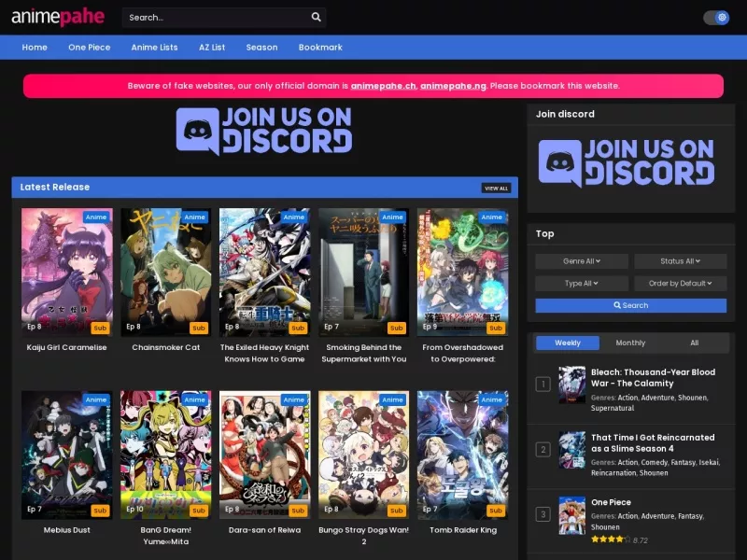This screenshot has height=560, width=747.
Task: Follow the animepahe.ch domain link
Action: click(383, 86)
